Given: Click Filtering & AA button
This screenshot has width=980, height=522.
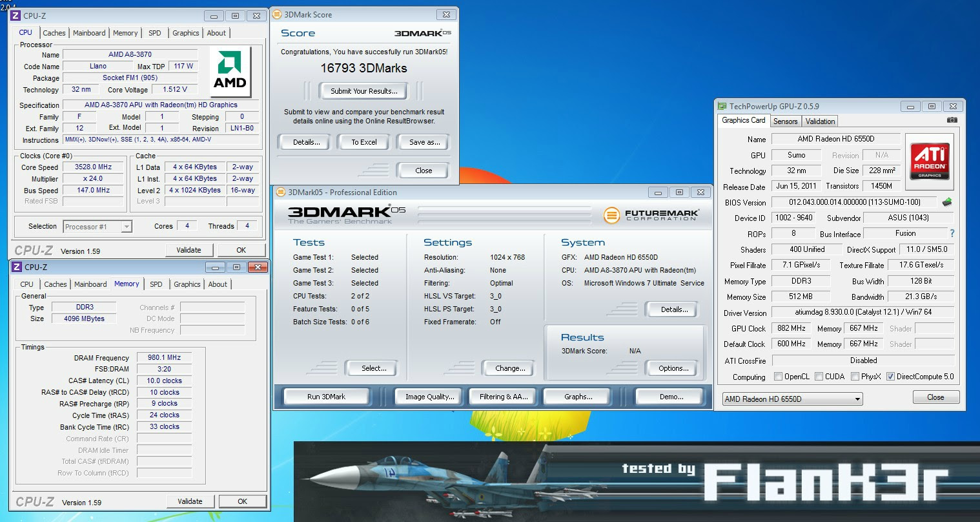Looking at the screenshot, I should 504,397.
